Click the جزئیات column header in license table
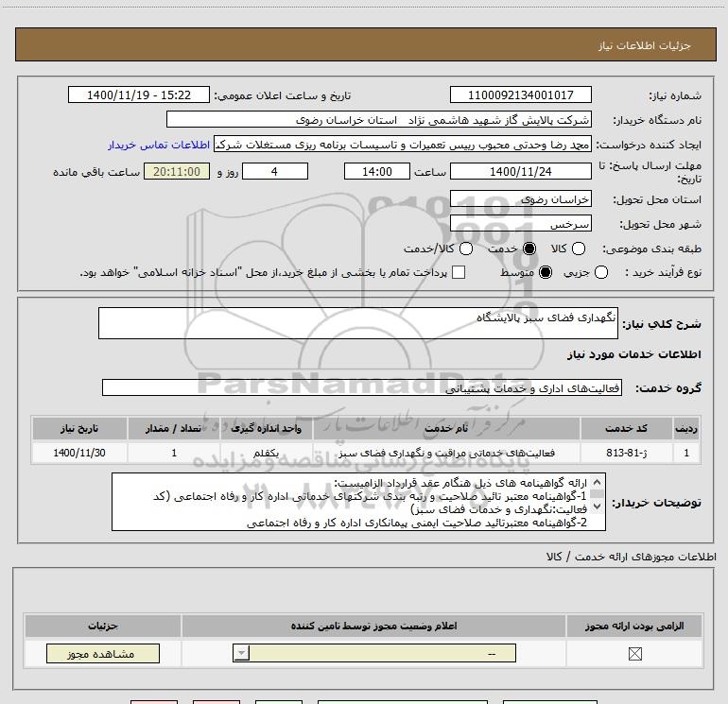 coord(103,626)
